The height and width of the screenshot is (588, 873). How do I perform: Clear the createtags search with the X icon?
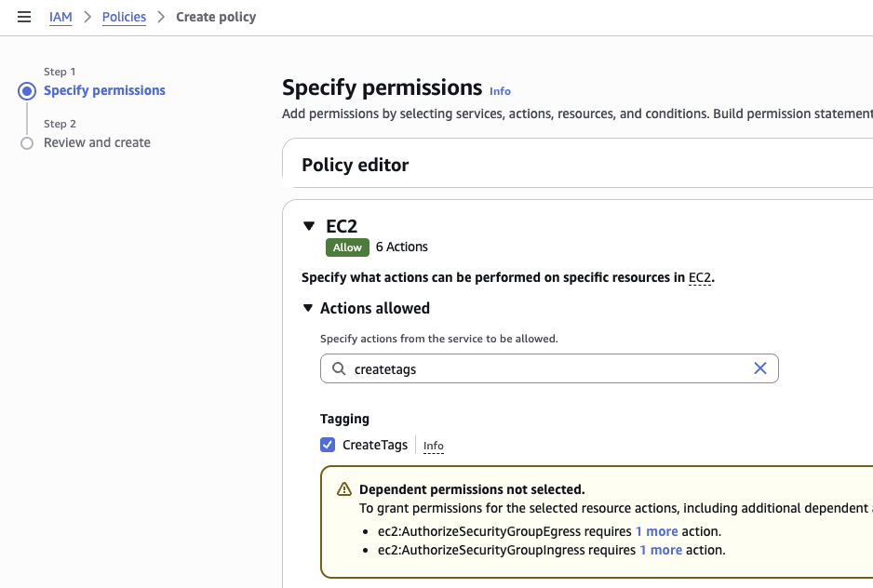[x=759, y=368]
